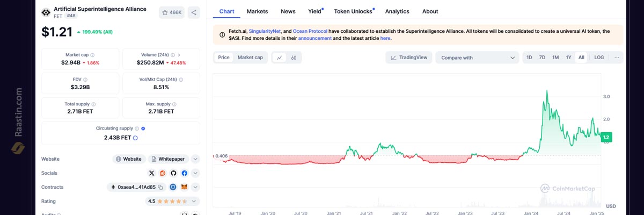Open the About tab
Image resolution: width=644 pixels, height=215 pixels.
coord(430,11)
